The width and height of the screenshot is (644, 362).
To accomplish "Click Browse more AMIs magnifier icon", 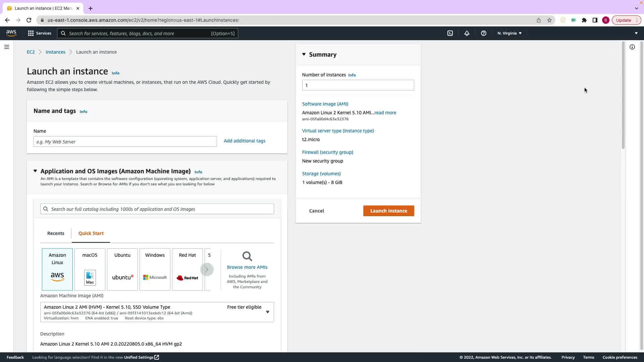I will [x=247, y=256].
